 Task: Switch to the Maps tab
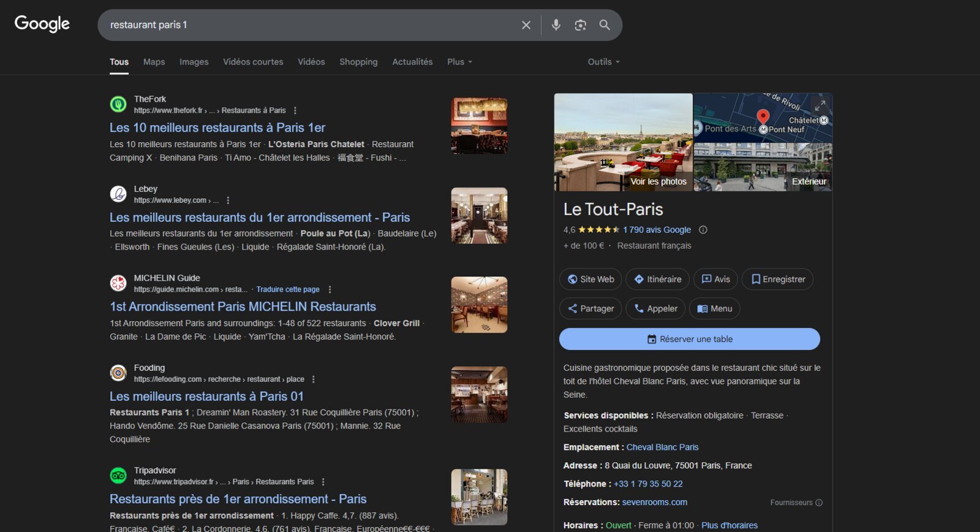click(154, 62)
